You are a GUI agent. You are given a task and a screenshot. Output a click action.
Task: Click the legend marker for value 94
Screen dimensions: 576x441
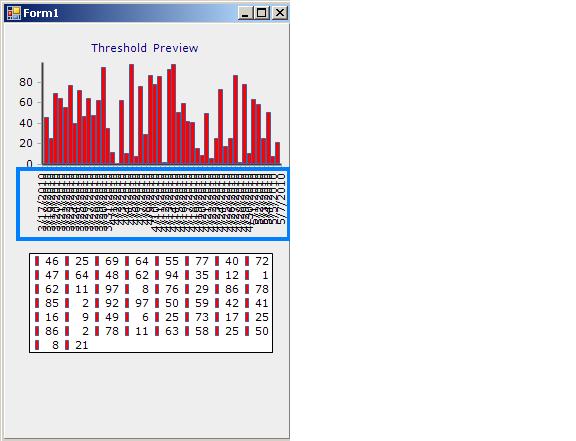click(157, 275)
